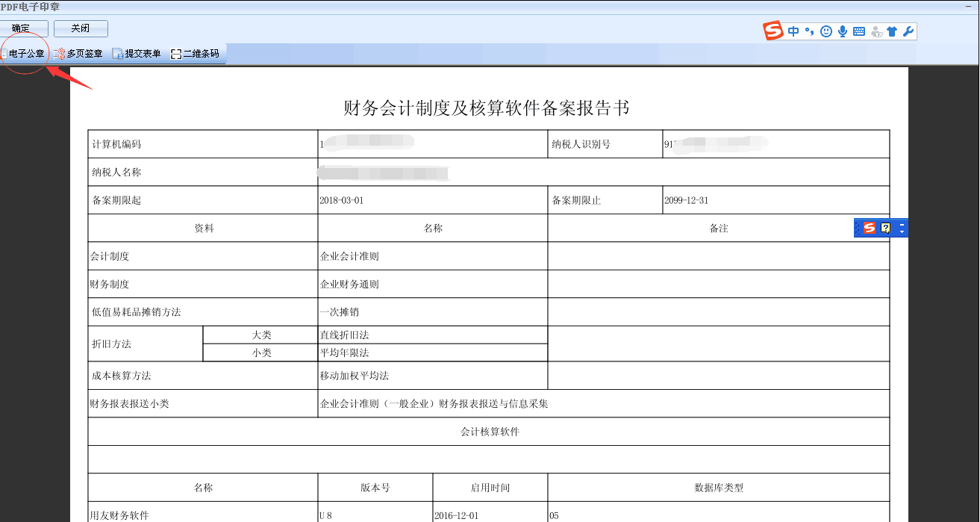
Task: Click the 计算机编码 label cell
Action: 203,144
